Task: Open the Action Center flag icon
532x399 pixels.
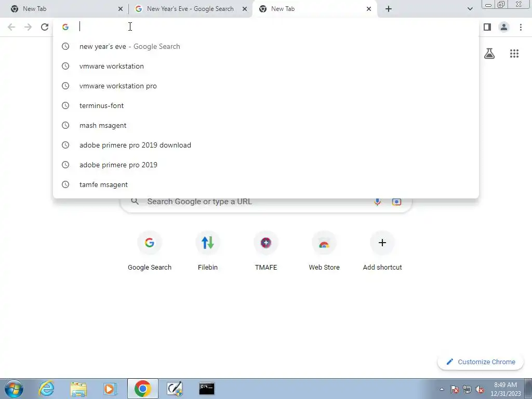Action: click(x=455, y=389)
